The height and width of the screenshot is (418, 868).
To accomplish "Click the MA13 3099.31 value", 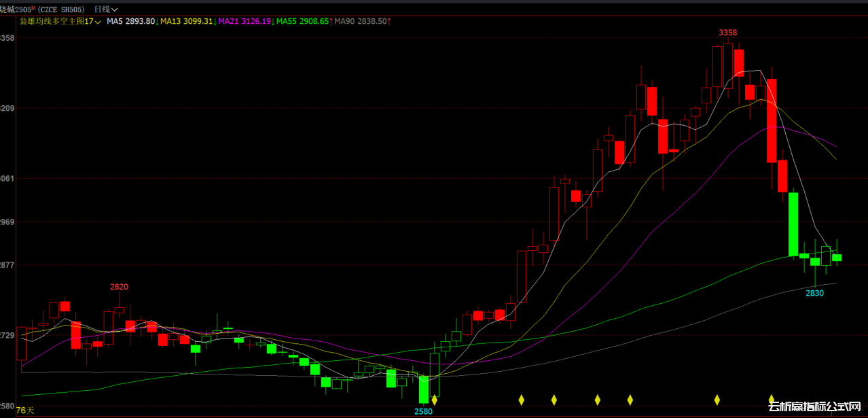I will pyautogui.click(x=187, y=22).
